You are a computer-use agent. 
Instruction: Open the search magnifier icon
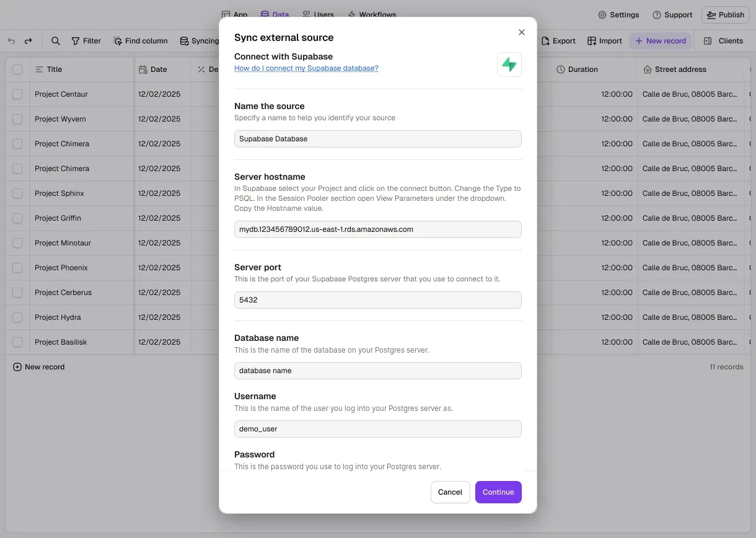(x=56, y=41)
